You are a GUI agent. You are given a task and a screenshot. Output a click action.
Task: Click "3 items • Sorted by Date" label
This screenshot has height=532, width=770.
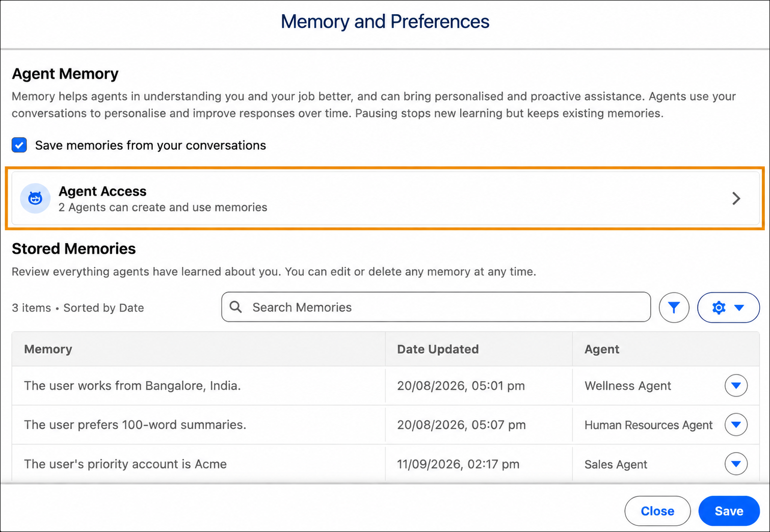78,308
